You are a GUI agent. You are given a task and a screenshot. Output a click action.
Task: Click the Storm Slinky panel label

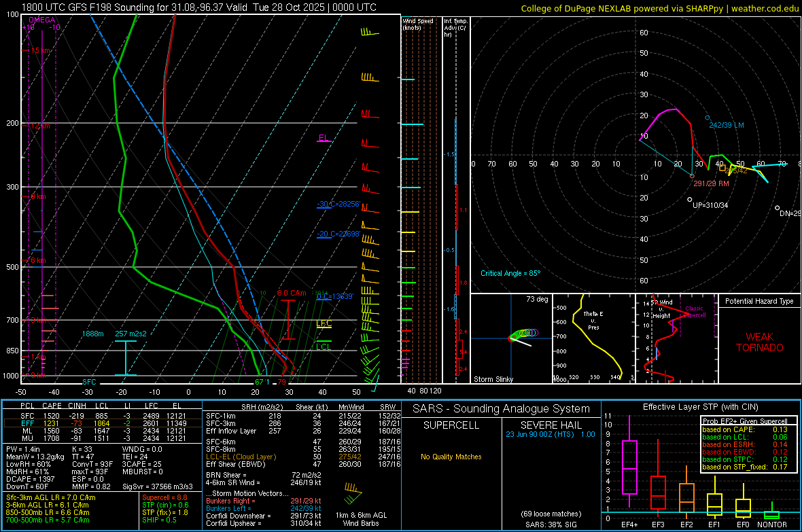coord(493,379)
